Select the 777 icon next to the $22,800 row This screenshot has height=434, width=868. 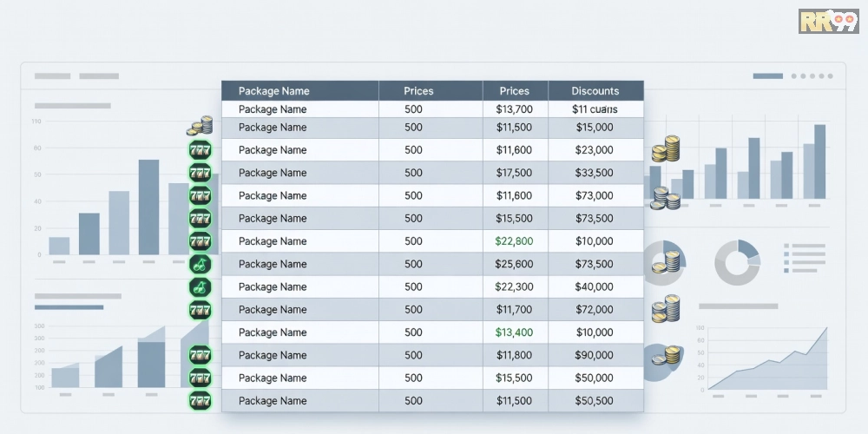click(x=201, y=241)
